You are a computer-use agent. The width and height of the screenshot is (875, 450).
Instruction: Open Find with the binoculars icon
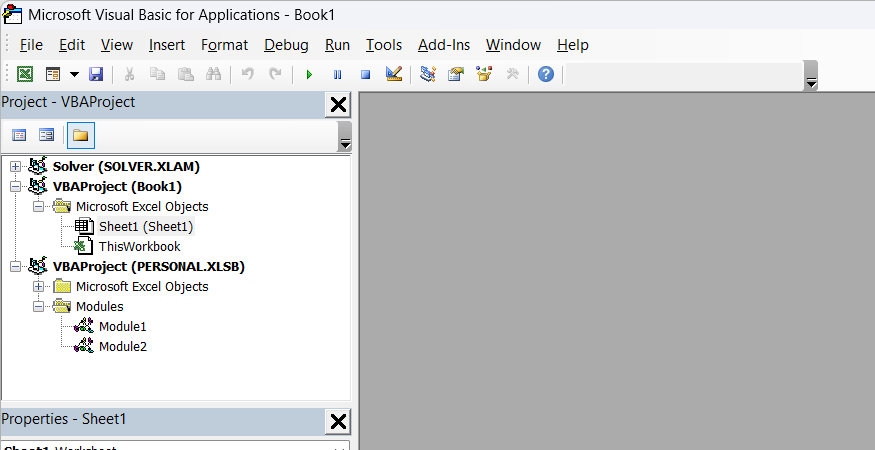pyautogui.click(x=214, y=74)
